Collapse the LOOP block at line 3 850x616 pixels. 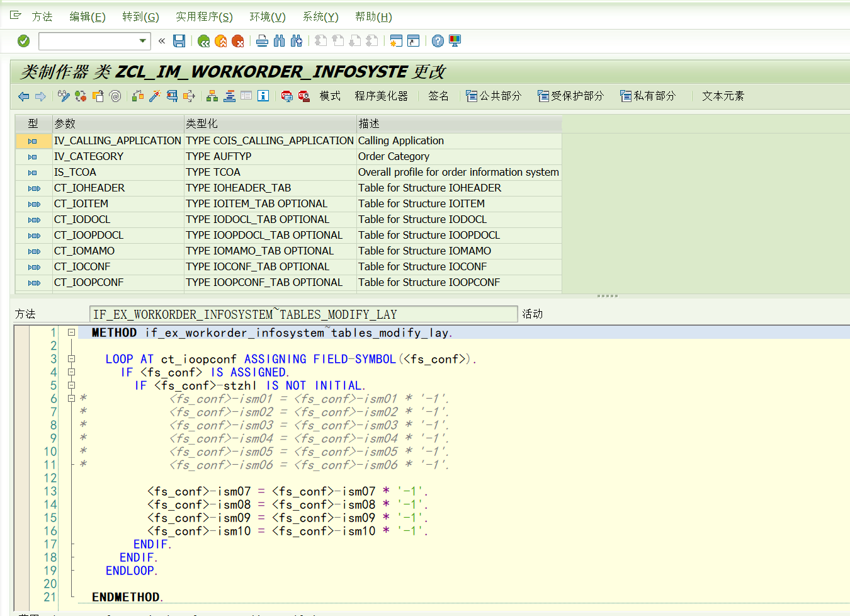click(x=72, y=359)
